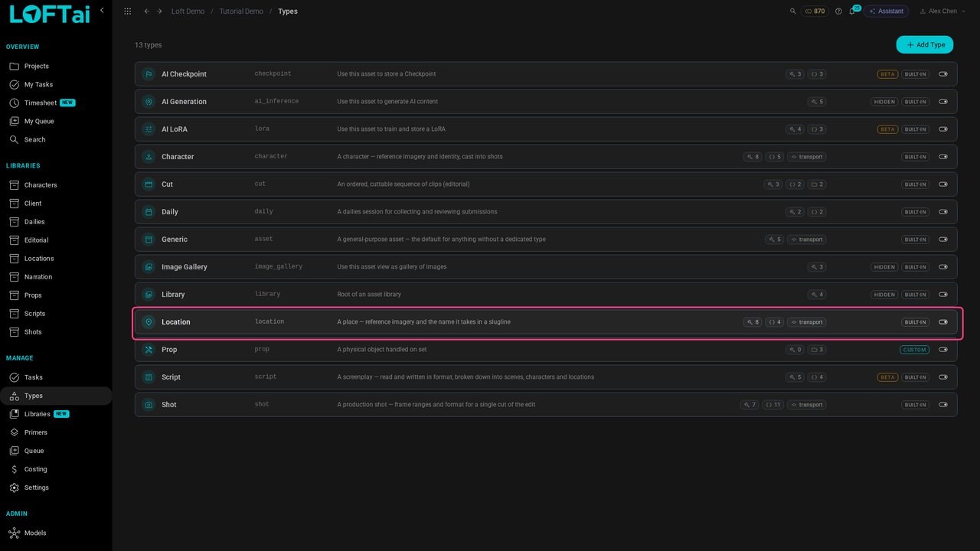The image size is (980, 551).
Task: Click the Prop tools icon
Action: coord(149,350)
